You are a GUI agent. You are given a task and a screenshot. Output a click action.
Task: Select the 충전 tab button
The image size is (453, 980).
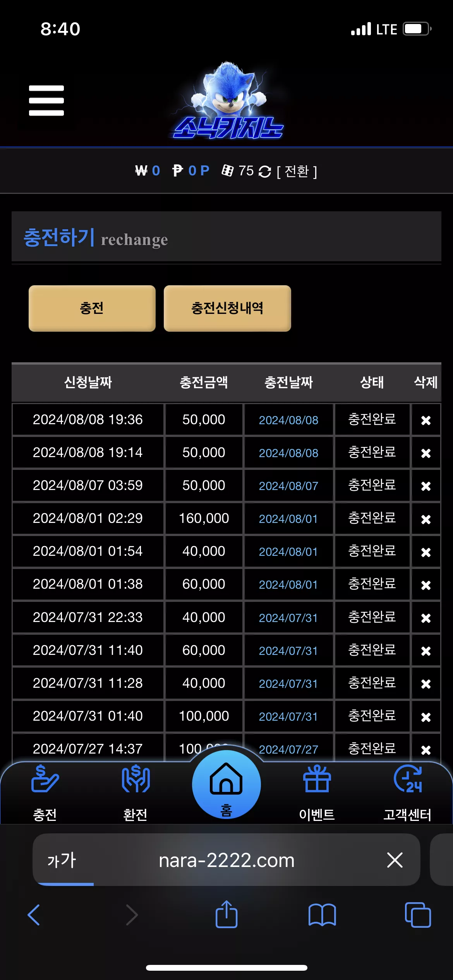(92, 308)
